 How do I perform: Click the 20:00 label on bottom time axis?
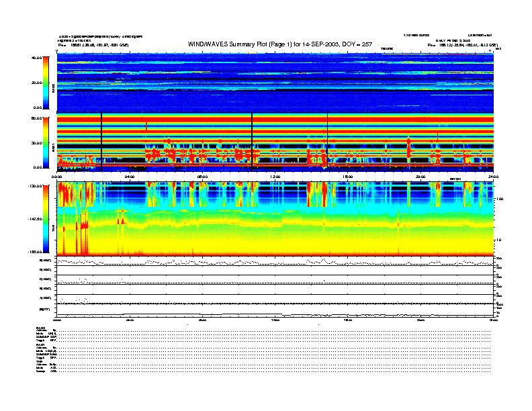(x=420, y=320)
